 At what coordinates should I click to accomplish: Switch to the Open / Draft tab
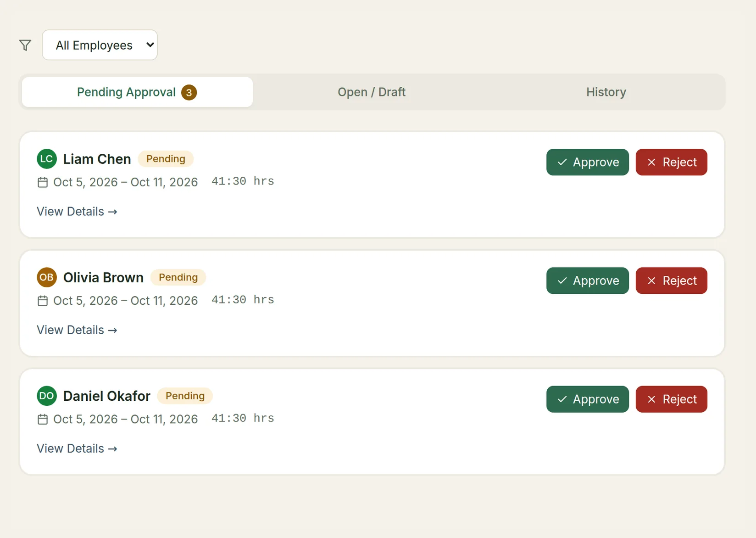[x=372, y=92]
